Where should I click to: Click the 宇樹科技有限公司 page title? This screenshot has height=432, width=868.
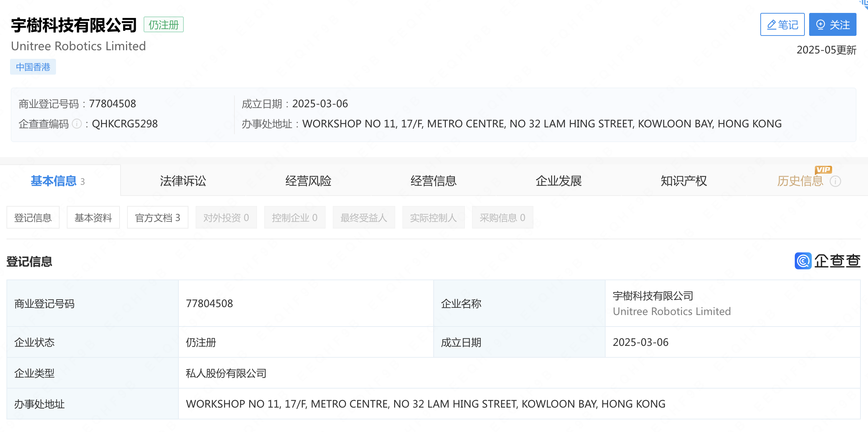74,25
